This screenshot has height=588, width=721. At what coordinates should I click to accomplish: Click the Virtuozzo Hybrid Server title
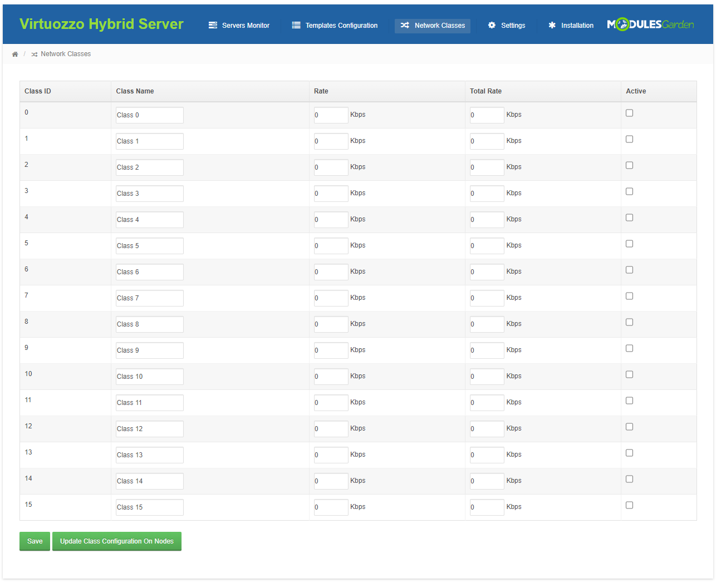pos(101,24)
